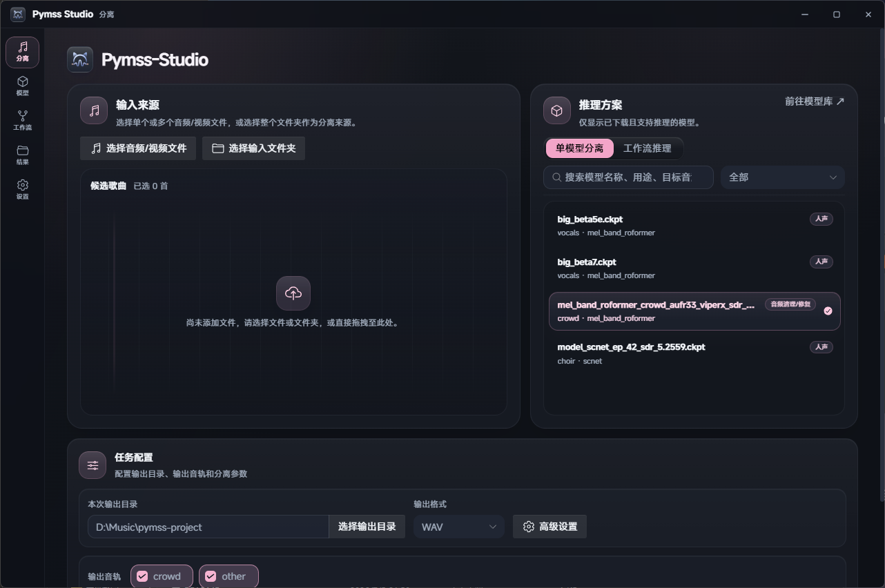
Task: Click the 本次输出目录 label
Action: (x=113, y=504)
